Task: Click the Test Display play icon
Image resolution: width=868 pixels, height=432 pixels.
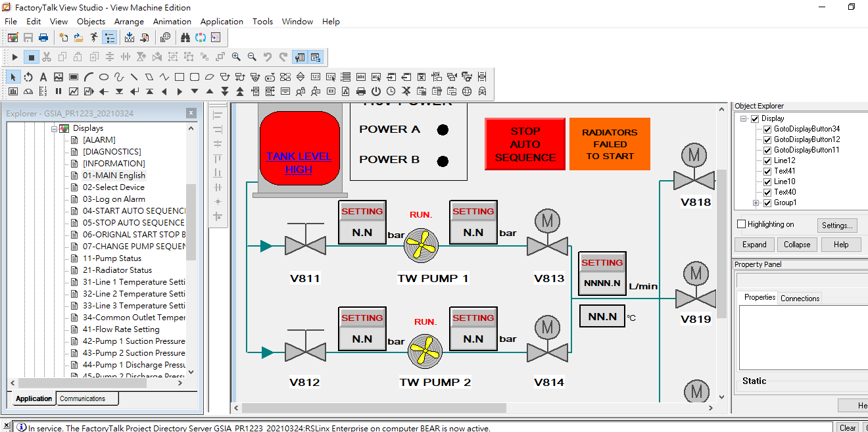Action: point(15,57)
